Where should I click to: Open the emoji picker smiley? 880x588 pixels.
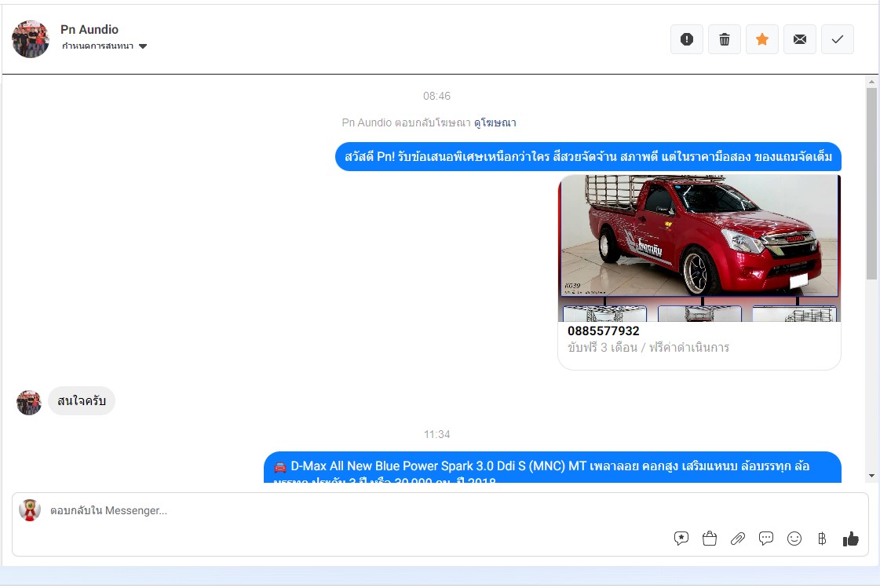point(794,539)
